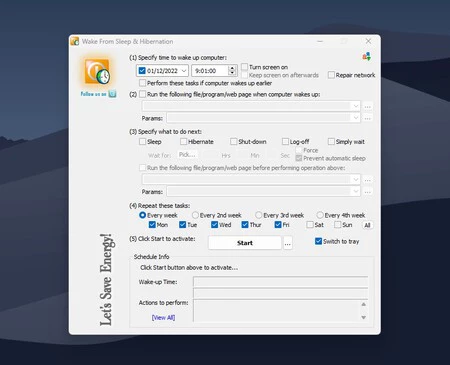Check the Sat day checkbox
Image resolution: width=450 pixels, height=365 pixels.
310,225
